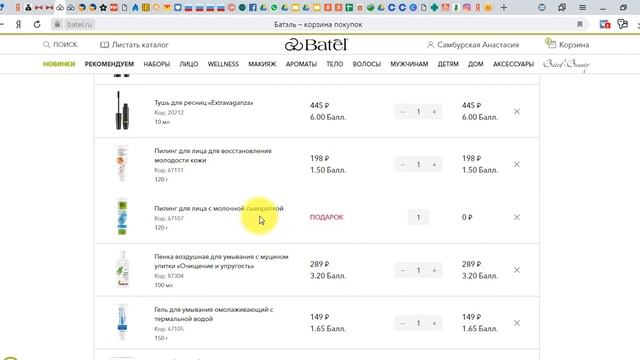Open the ДЕТЯМ menu section

coord(448,64)
